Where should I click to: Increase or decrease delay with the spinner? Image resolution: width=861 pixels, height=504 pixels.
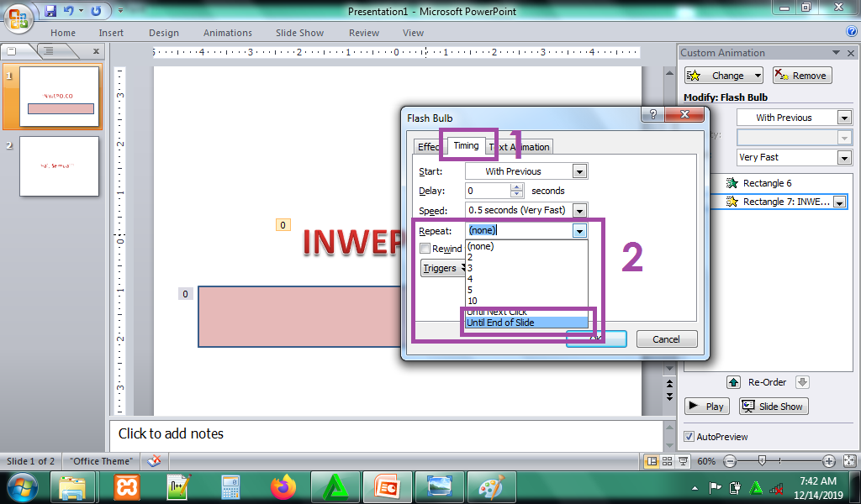point(516,191)
